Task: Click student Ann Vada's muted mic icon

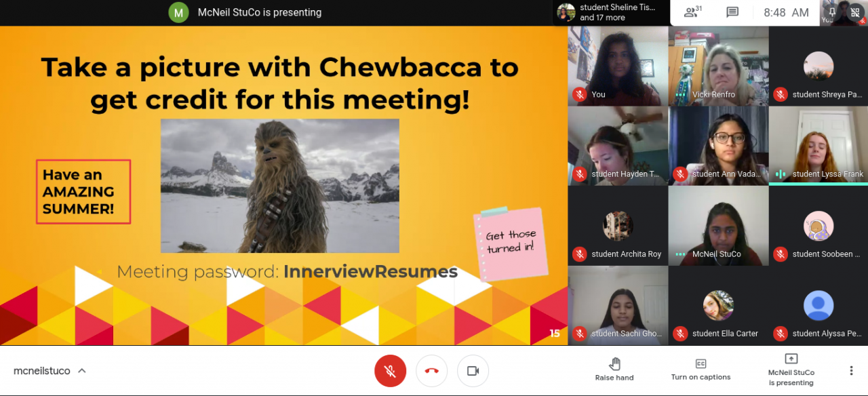Action: tap(680, 174)
